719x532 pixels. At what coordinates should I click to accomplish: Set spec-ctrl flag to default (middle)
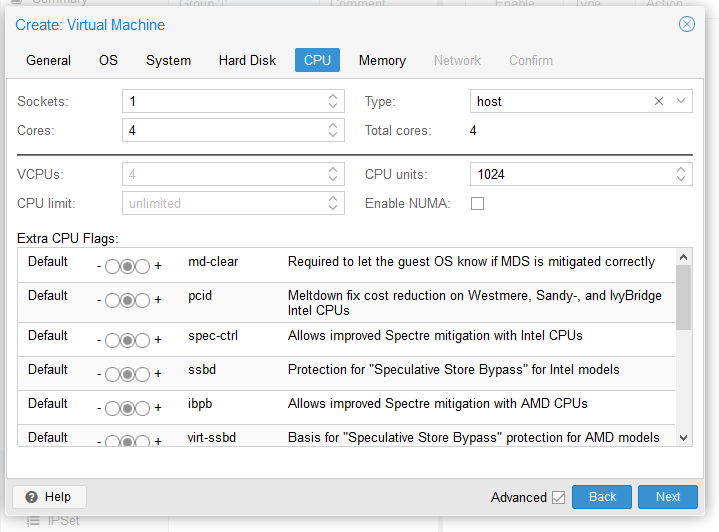click(127, 340)
